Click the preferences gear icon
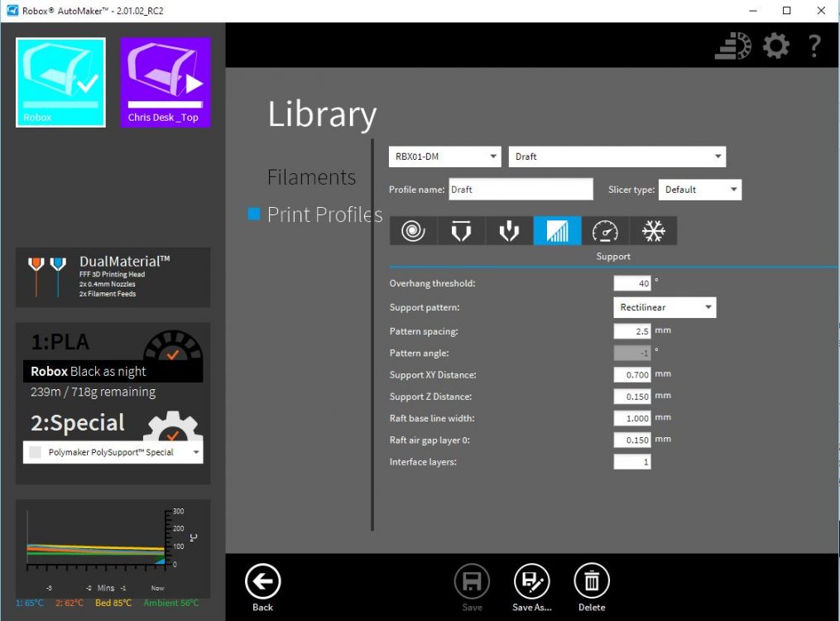Image resolution: width=840 pixels, height=621 pixels. [775, 46]
